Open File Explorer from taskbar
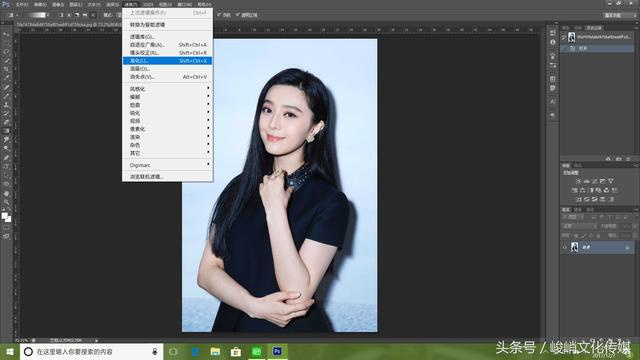 [x=215, y=351]
